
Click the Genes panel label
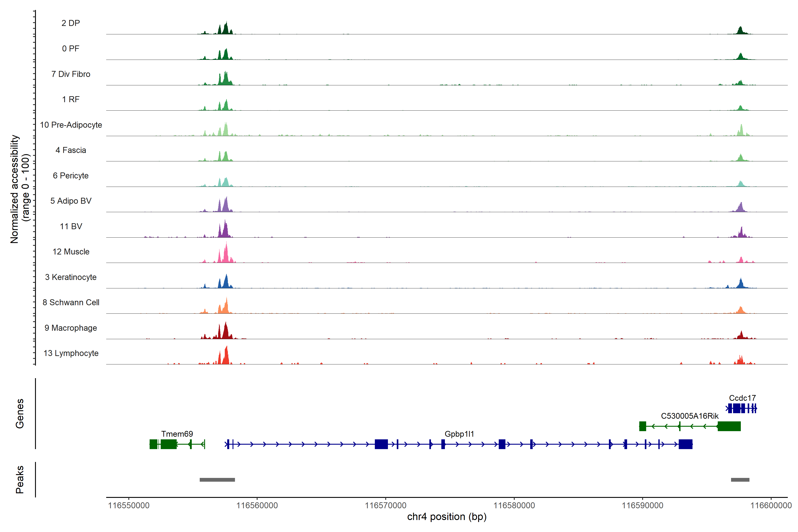(20, 414)
